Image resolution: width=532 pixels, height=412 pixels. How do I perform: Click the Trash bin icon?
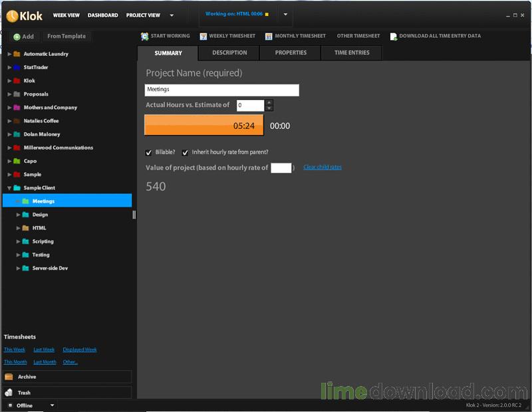click(x=9, y=392)
